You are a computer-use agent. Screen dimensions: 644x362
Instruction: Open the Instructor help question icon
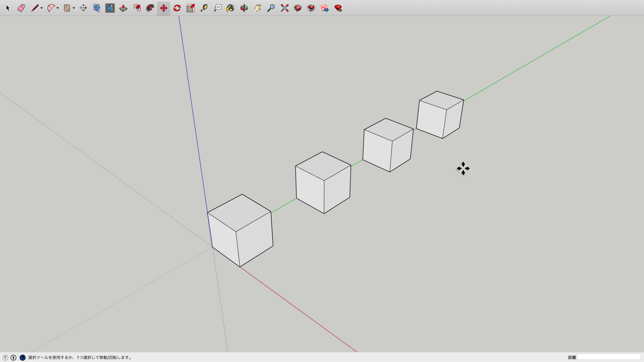22,357
